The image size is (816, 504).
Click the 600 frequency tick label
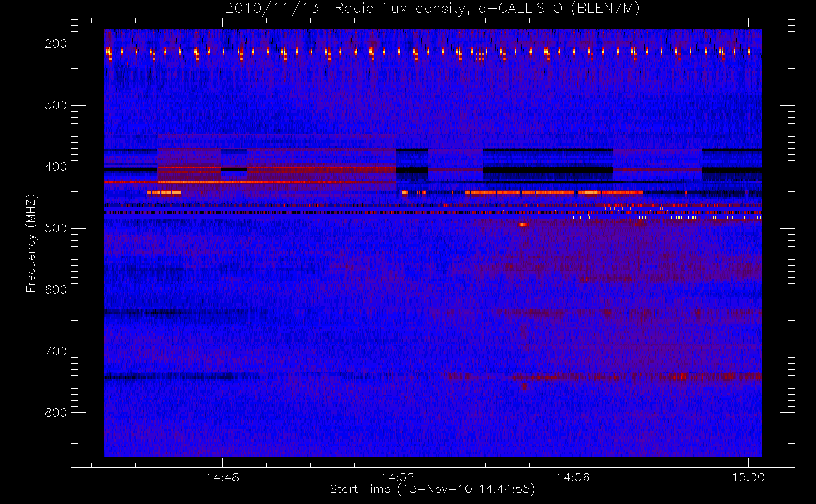(x=56, y=290)
